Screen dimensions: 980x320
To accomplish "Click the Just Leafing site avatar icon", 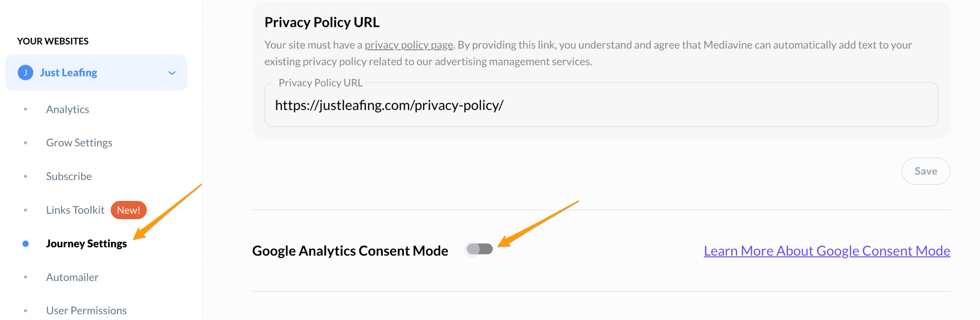I will tap(25, 72).
